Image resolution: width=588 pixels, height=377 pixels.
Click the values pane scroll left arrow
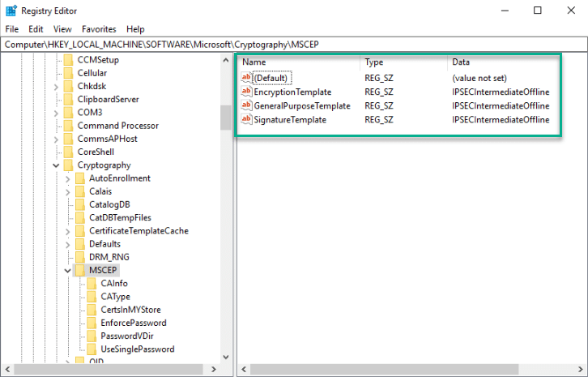(244, 369)
